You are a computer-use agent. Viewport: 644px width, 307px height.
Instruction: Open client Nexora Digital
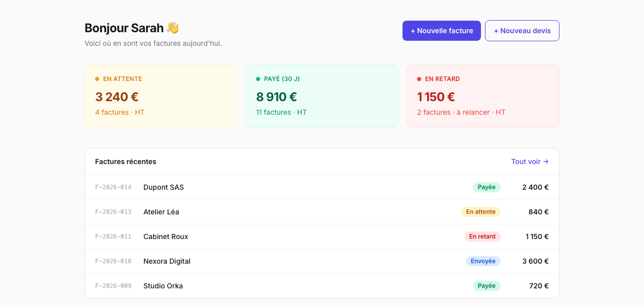click(x=167, y=261)
